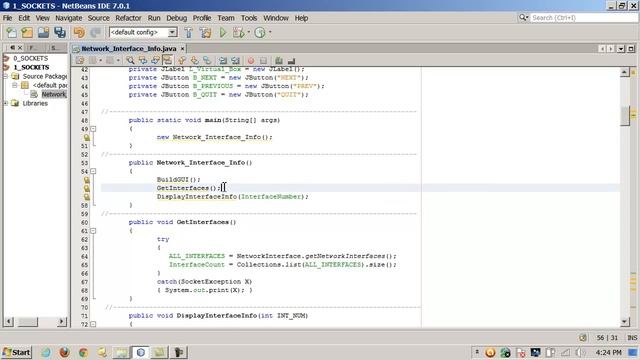Close the Network_Interface_Info.java tab
Screen dimensions: 640x360
[182, 49]
